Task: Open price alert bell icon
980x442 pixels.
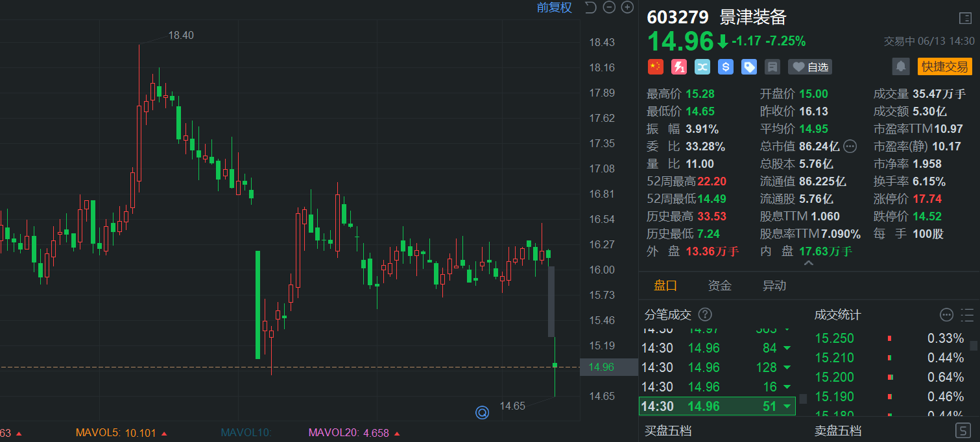Action: pyautogui.click(x=900, y=66)
